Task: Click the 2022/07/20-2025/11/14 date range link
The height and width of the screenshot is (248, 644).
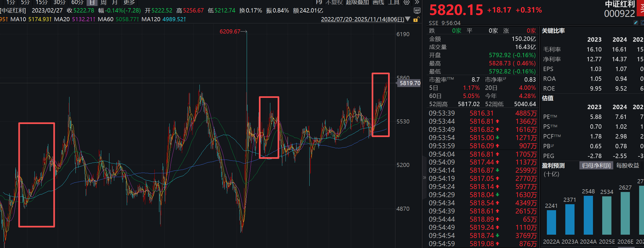Action: point(362,19)
